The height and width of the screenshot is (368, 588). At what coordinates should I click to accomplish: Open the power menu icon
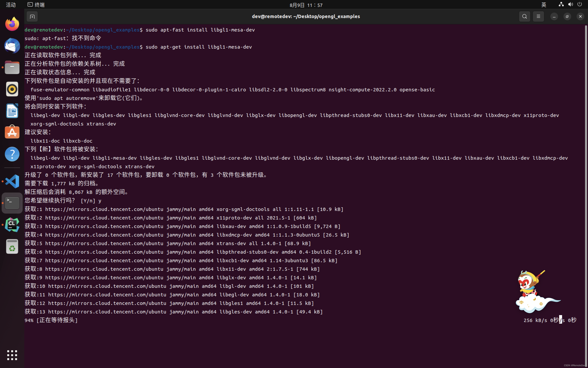click(x=580, y=4)
